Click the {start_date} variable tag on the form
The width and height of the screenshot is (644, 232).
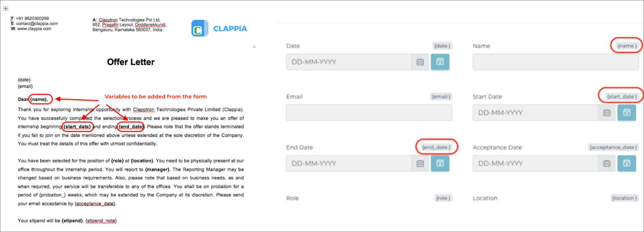point(621,97)
